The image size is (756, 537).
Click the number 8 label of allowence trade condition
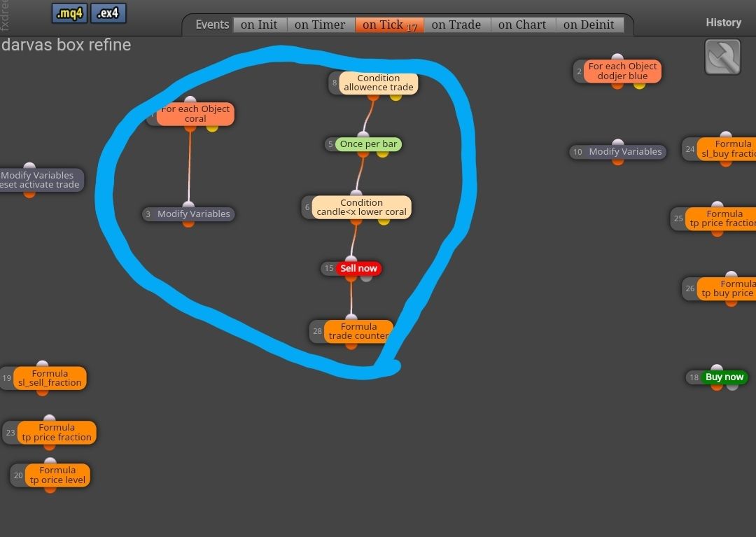(x=335, y=83)
